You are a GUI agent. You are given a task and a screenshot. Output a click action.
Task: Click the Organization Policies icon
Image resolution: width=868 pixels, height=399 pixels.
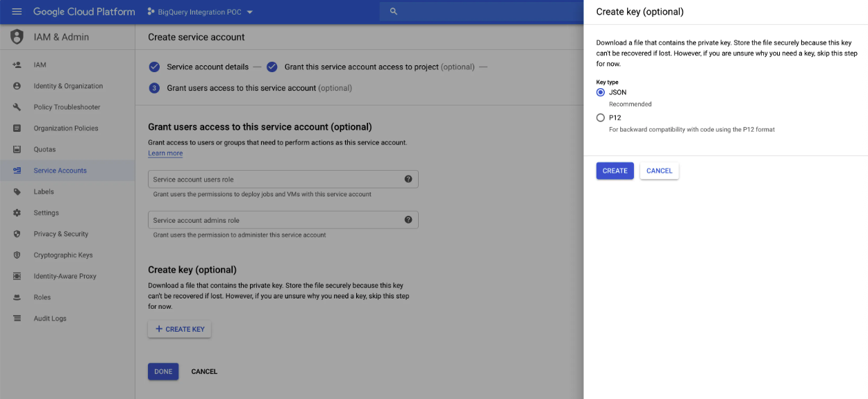pos(17,128)
